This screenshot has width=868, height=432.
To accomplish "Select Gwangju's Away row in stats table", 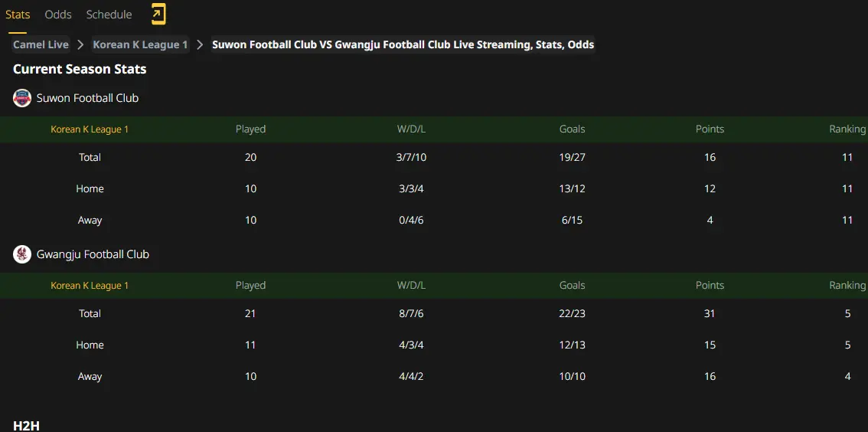I will 434,377.
